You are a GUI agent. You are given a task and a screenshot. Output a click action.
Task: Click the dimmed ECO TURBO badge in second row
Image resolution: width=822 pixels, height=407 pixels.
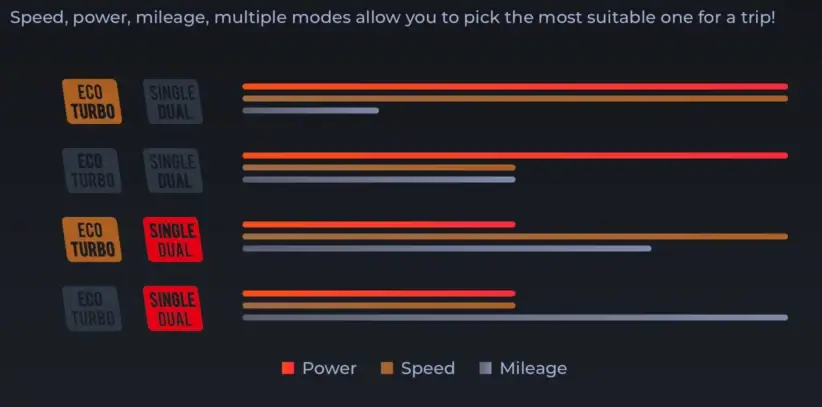(x=92, y=170)
